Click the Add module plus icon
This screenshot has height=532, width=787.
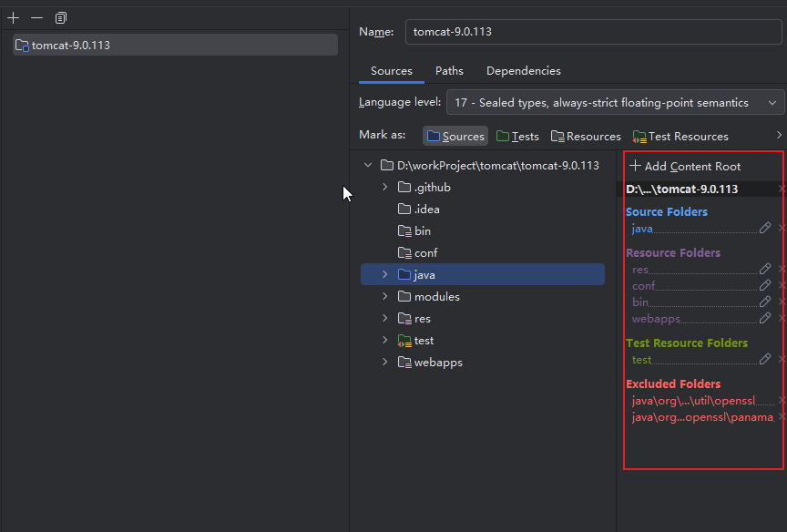[x=14, y=18]
